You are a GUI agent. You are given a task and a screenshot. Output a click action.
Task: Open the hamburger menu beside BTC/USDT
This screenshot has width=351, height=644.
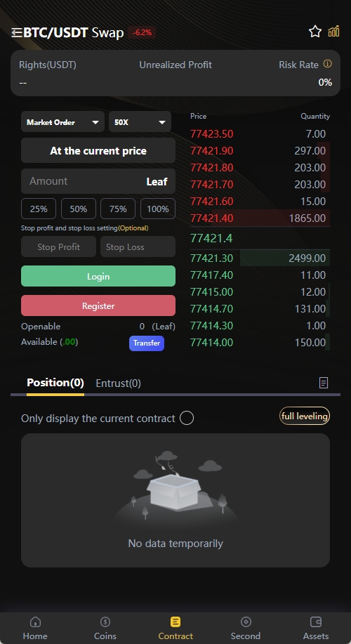(16, 32)
